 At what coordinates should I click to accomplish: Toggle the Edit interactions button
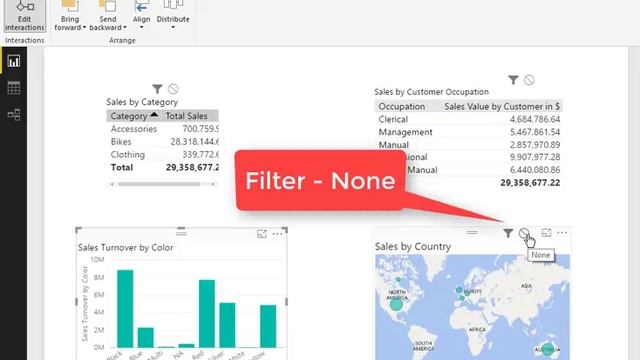point(24,16)
